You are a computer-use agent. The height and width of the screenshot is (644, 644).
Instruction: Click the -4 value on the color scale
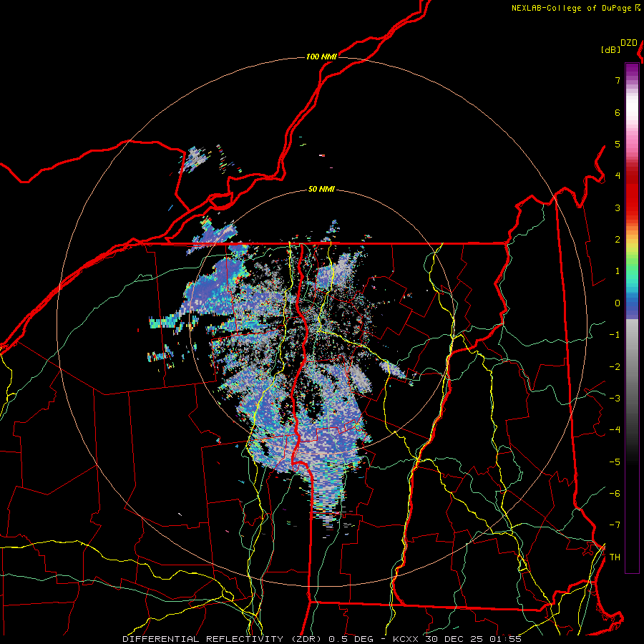tap(615, 430)
